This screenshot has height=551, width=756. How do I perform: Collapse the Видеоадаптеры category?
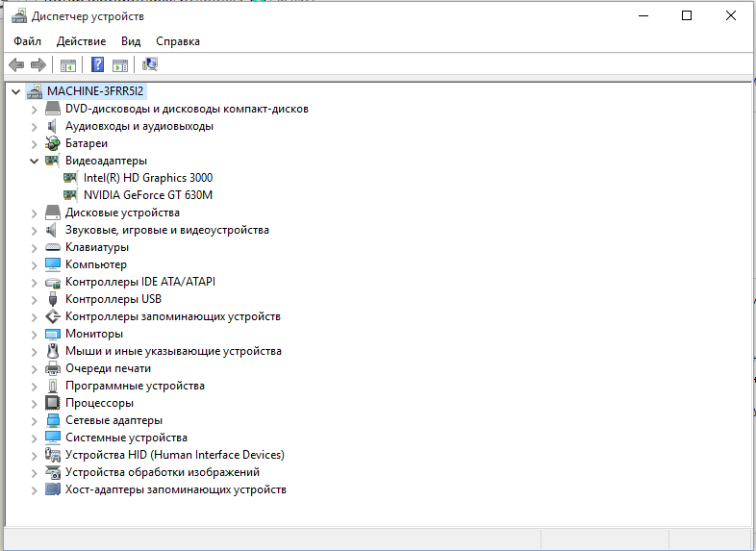35,161
